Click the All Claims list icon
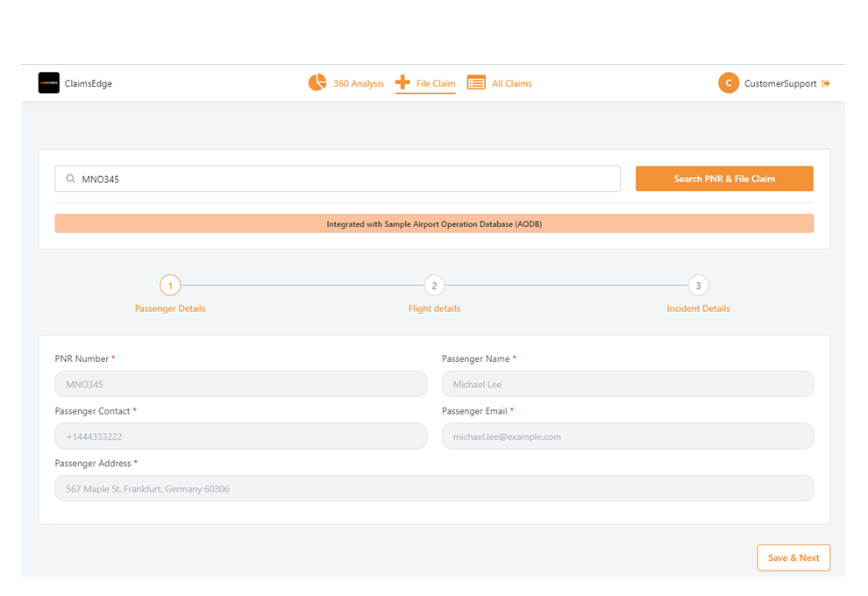 tap(476, 83)
